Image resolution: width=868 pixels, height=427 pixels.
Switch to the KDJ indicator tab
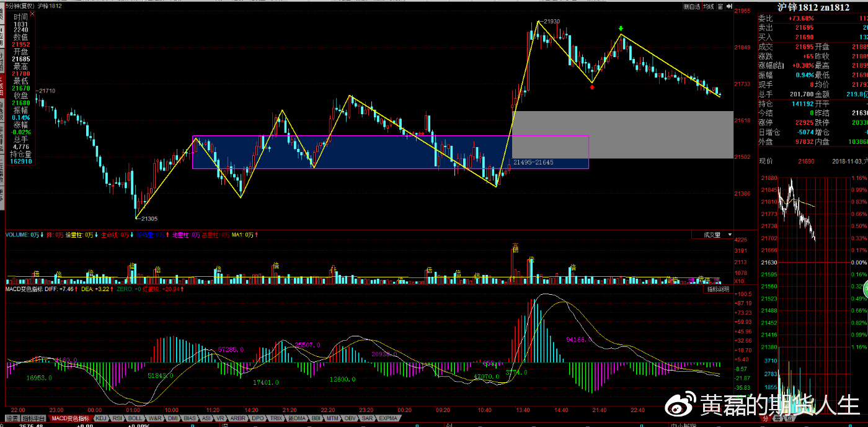pos(100,418)
